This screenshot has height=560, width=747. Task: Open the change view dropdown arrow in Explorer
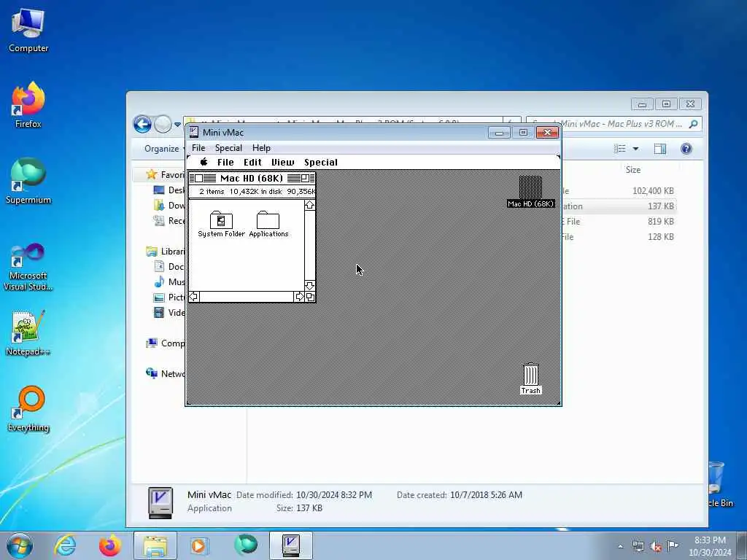click(x=635, y=149)
